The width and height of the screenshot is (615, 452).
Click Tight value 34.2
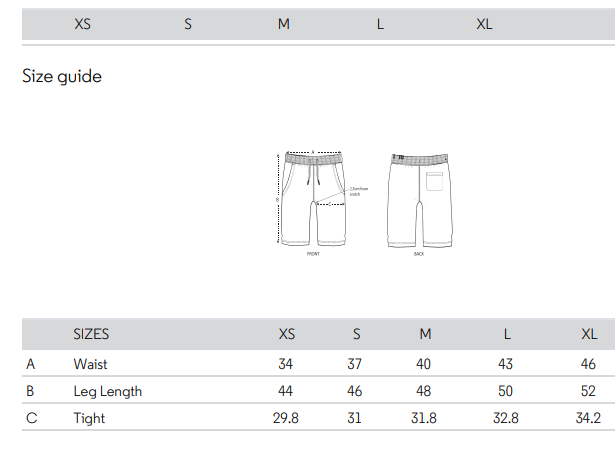pos(588,418)
